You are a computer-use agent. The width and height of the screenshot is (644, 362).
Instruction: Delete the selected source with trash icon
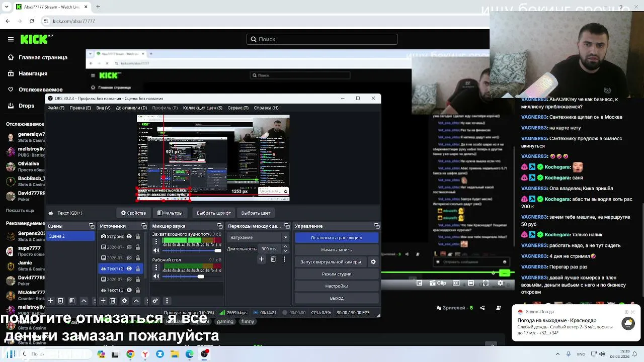(113, 301)
